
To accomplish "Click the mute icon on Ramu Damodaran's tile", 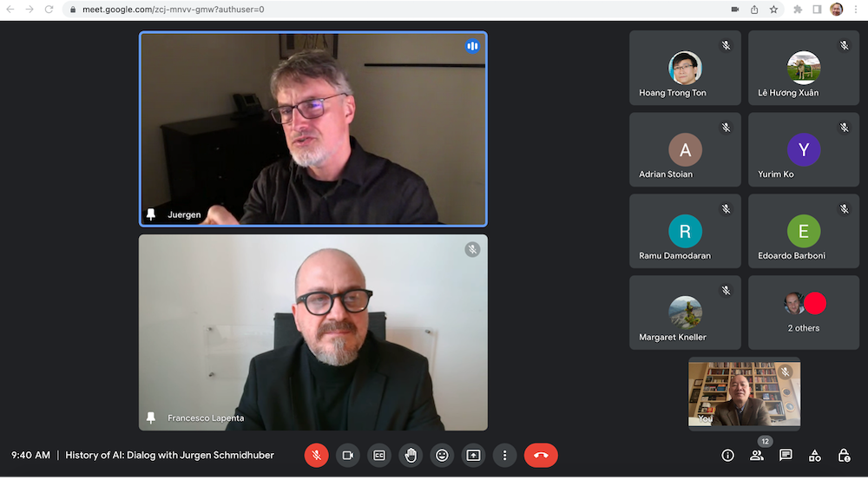I will pyautogui.click(x=726, y=208).
